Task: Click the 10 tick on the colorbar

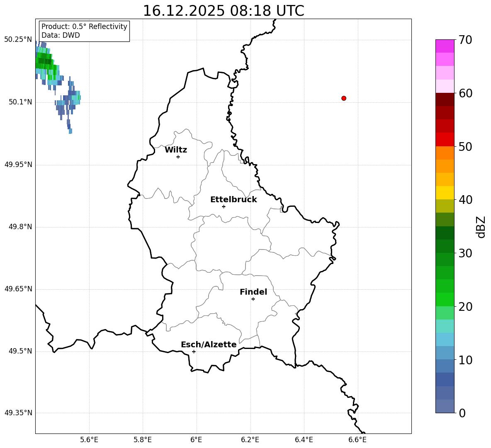Action: click(x=465, y=360)
